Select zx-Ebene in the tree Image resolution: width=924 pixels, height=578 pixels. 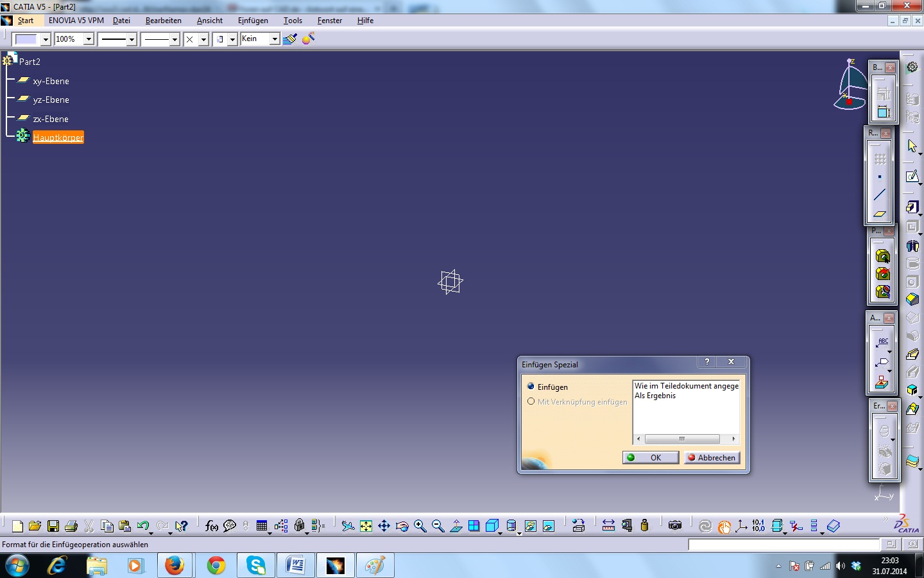coord(51,119)
